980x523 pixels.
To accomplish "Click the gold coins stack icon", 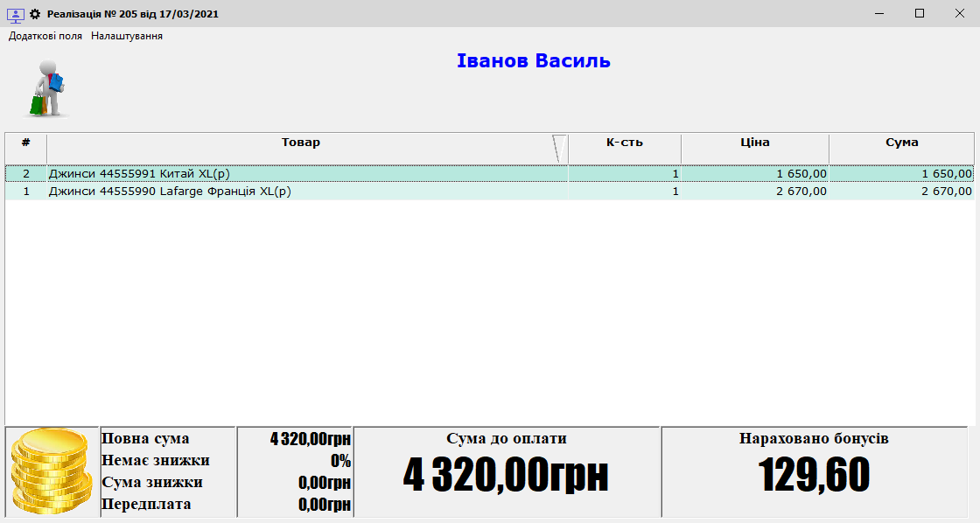I will 52,472.
